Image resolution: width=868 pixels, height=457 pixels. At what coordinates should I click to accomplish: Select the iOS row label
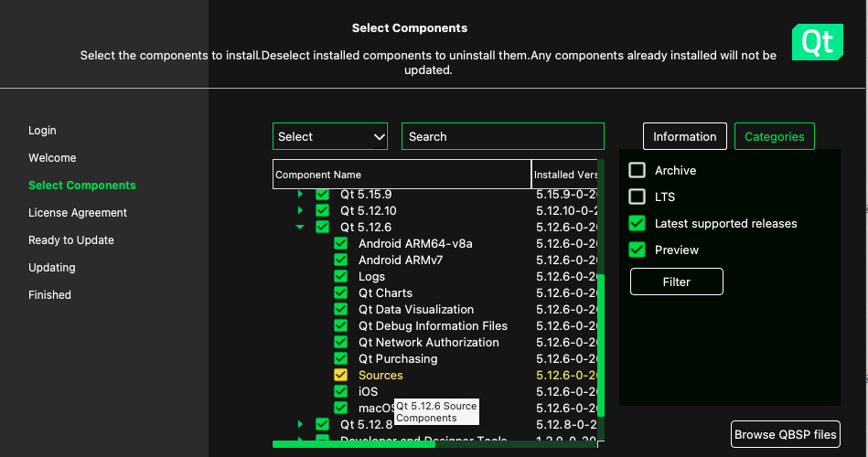coord(368,391)
